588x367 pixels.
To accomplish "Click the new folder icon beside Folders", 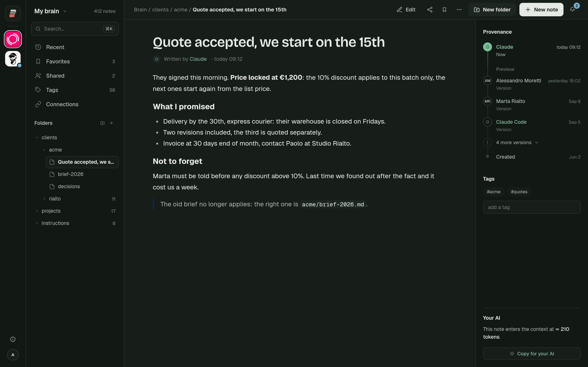I will [102, 123].
